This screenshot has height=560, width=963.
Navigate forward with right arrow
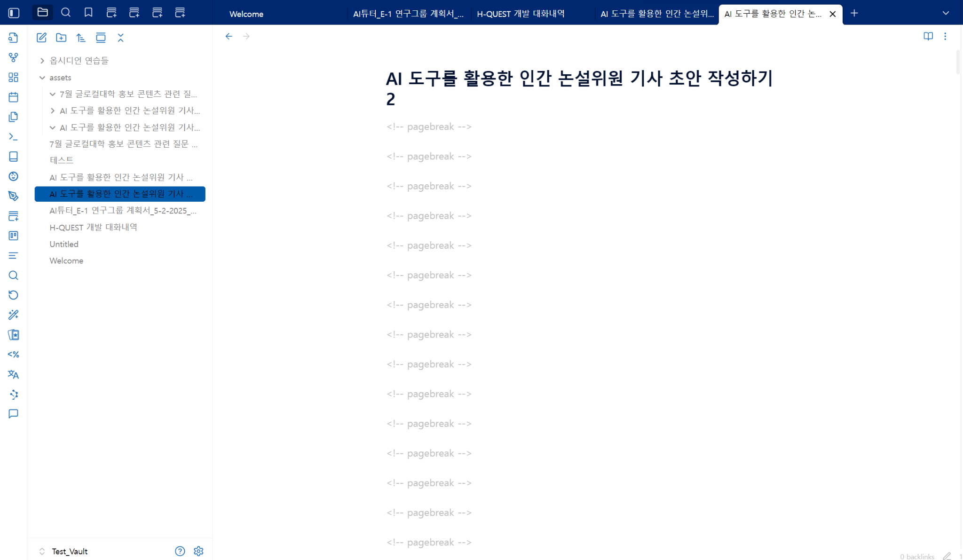point(246,36)
